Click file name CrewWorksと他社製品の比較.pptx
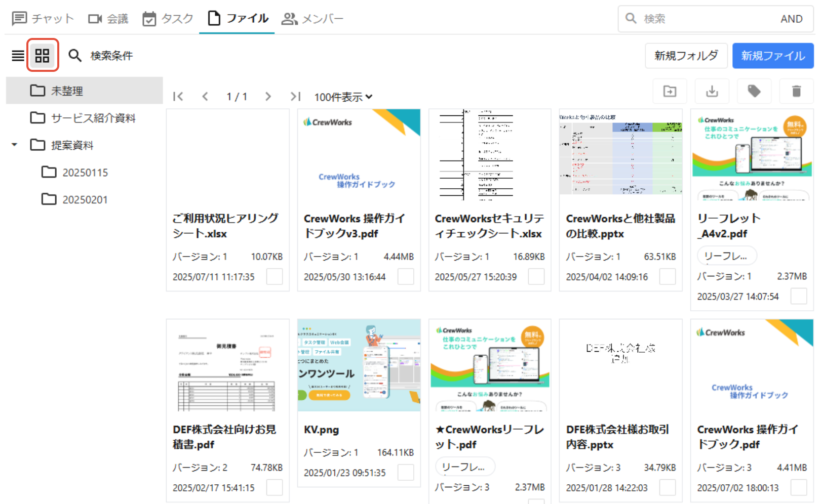 (x=620, y=226)
